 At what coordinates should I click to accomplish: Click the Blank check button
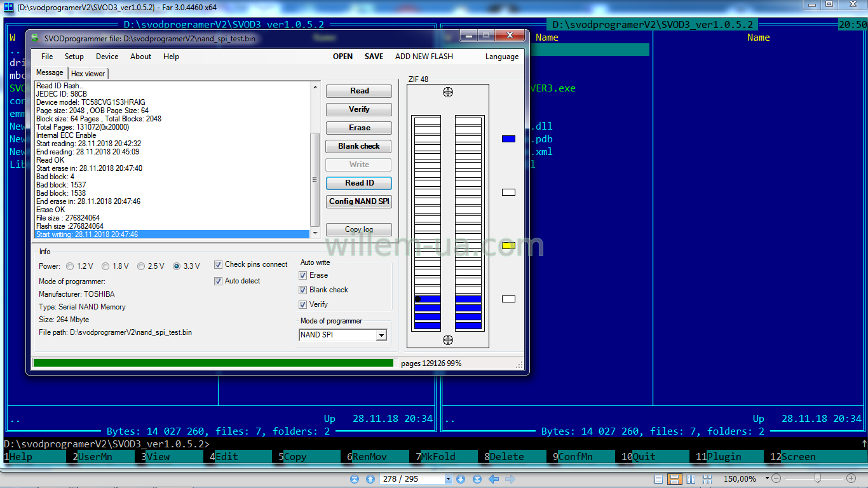pyautogui.click(x=359, y=146)
